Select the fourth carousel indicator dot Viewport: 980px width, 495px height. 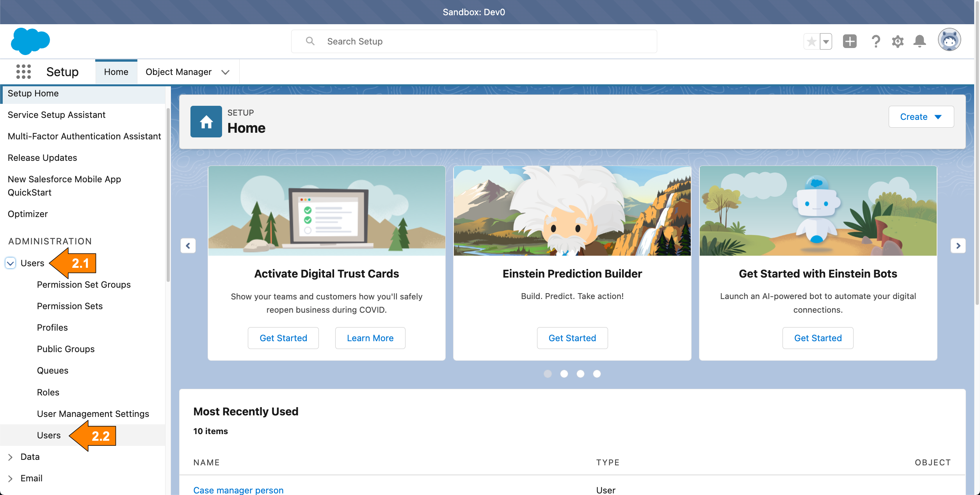597,374
